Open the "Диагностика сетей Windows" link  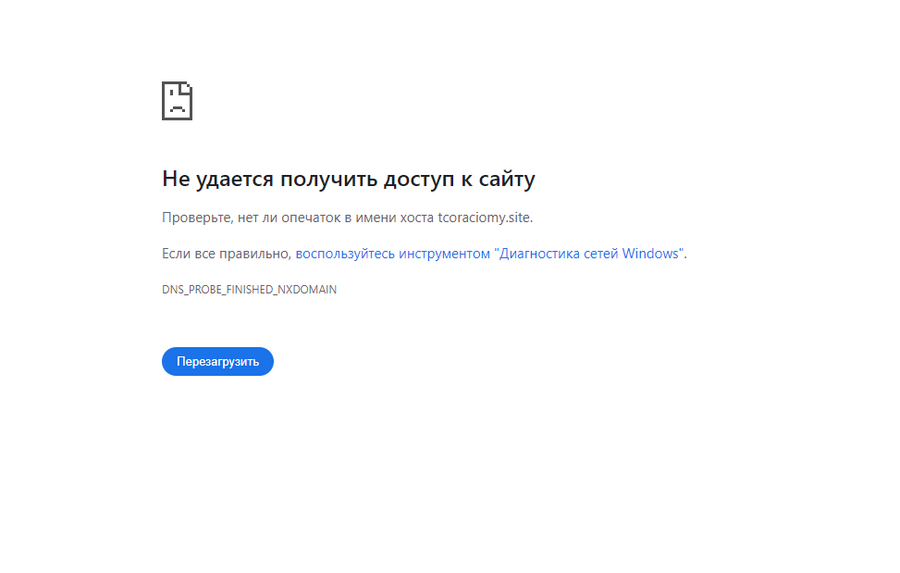490,254
